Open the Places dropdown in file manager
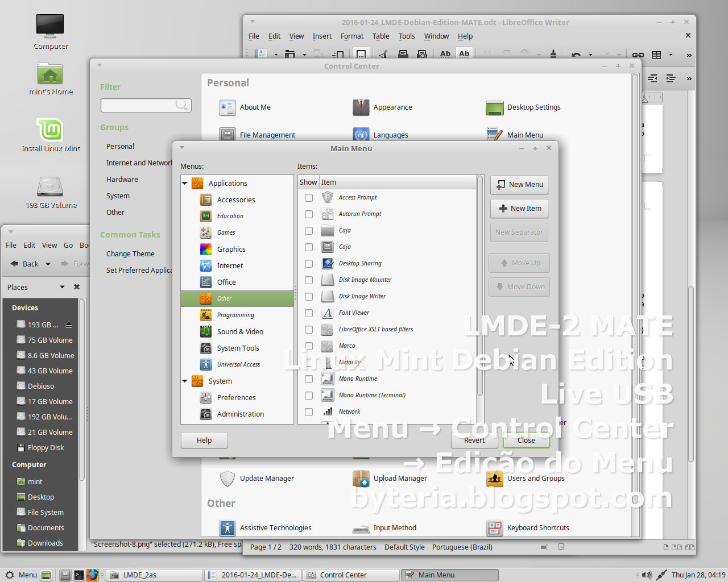The image size is (728, 582). (63, 287)
